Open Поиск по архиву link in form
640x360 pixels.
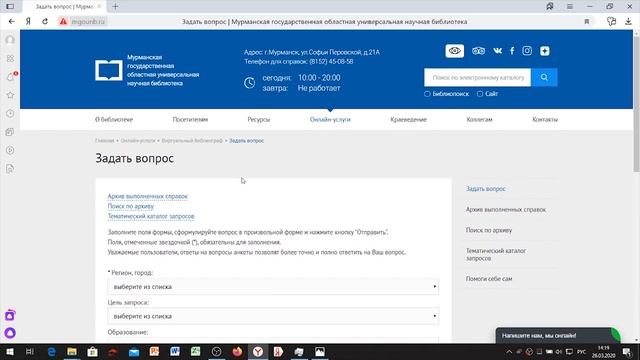click(131, 206)
